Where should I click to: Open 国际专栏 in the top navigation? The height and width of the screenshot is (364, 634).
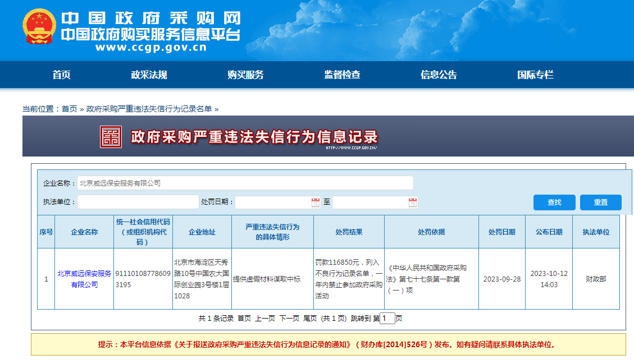[x=535, y=75]
